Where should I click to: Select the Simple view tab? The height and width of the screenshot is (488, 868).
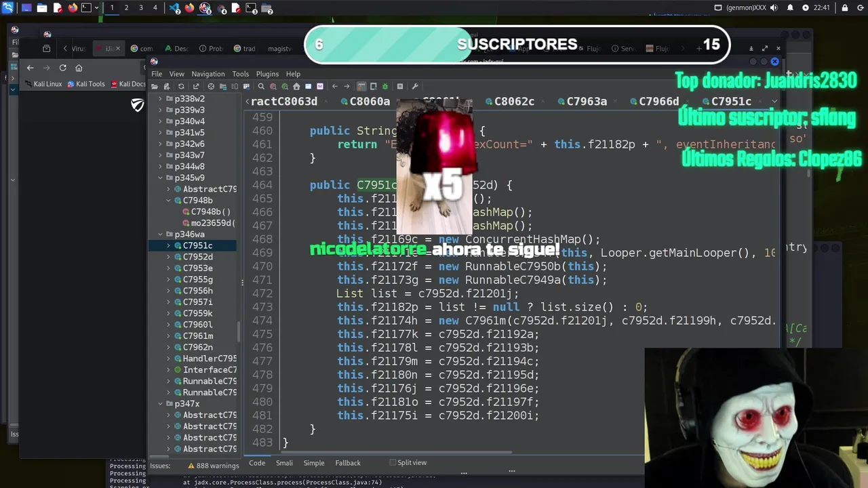[x=314, y=463]
